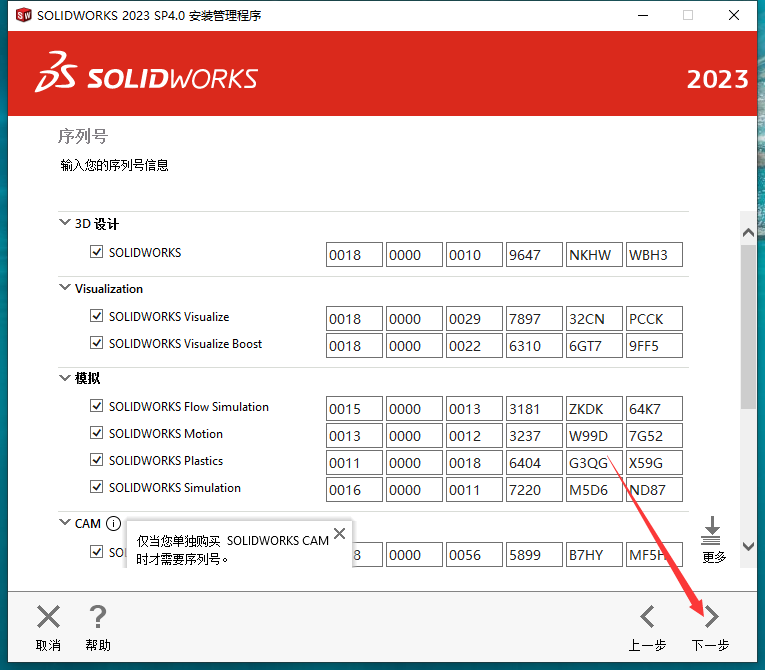This screenshot has width=765, height=670.
Task: Click Visualize Boost field 9FF5
Action: (x=654, y=345)
